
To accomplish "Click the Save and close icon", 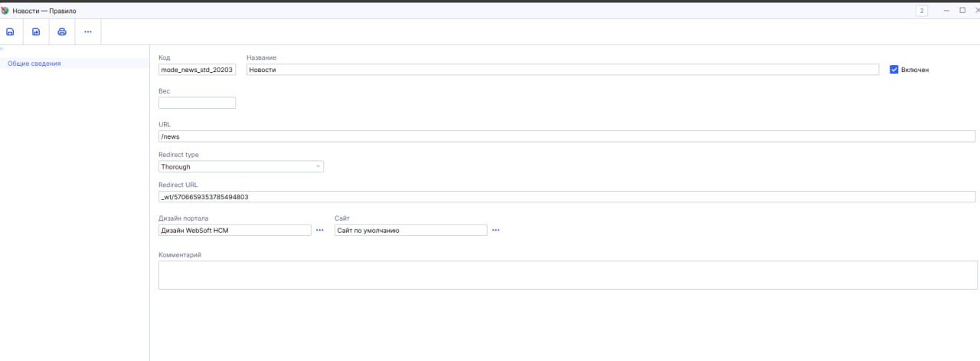I will click(x=36, y=32).
